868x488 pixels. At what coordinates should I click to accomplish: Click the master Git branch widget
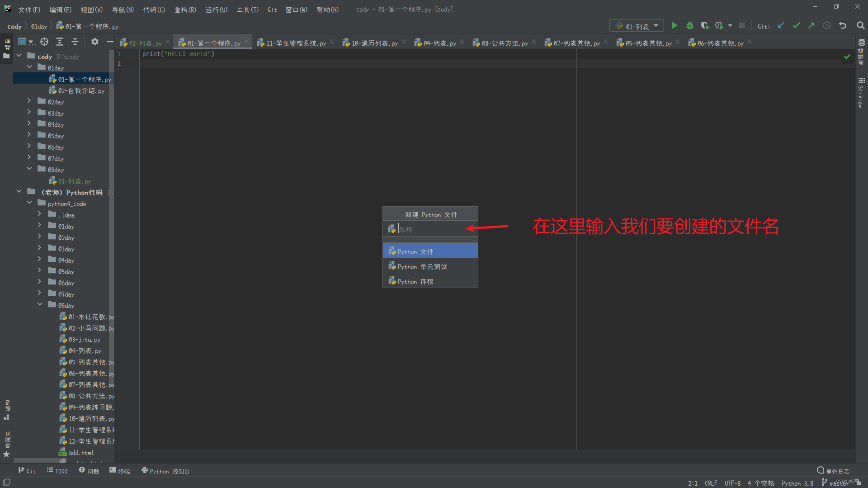(x=835, y=483)
